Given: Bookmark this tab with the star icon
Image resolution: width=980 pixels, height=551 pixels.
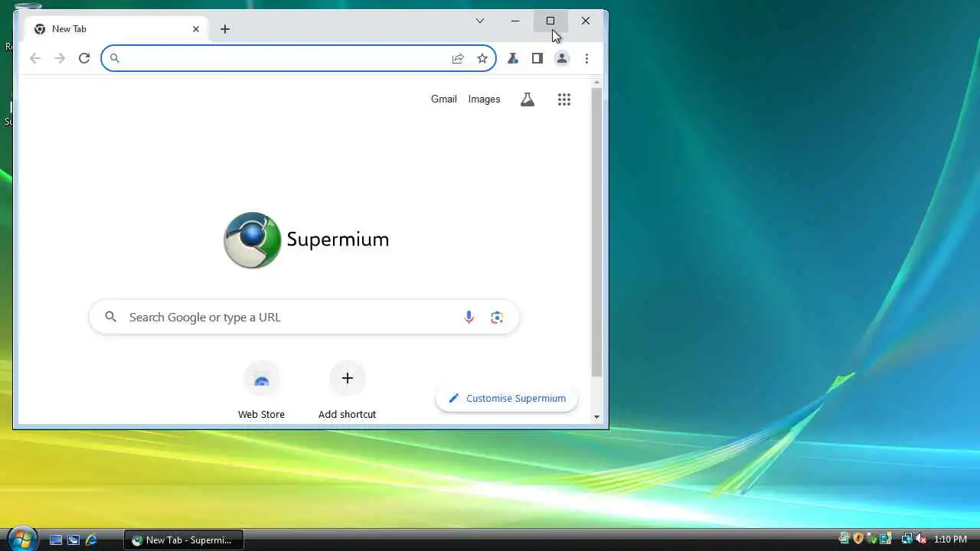Looking at the screenshot, I should pos(482,58).
